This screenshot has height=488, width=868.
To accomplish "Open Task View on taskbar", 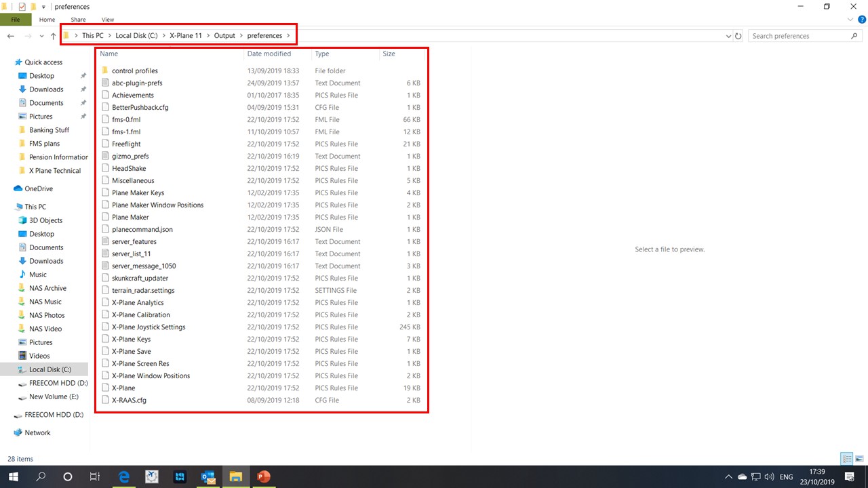I will [95, 476].
